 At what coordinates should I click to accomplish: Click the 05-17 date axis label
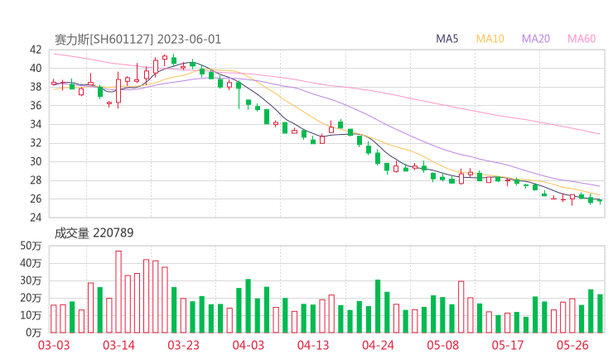pyautogui.click(x=508, y=345)
